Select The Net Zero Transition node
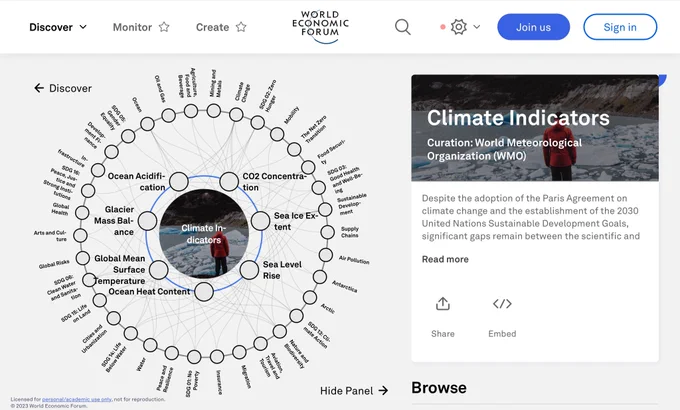Image resolution: width=680 pixels, height=410 pixels. (x=294, y=149)
